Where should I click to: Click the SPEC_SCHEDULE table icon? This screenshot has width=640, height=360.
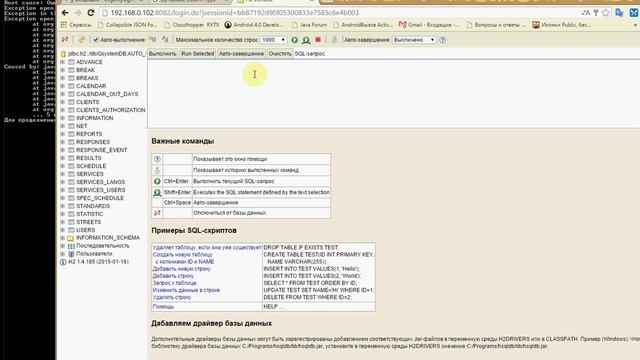71,198
